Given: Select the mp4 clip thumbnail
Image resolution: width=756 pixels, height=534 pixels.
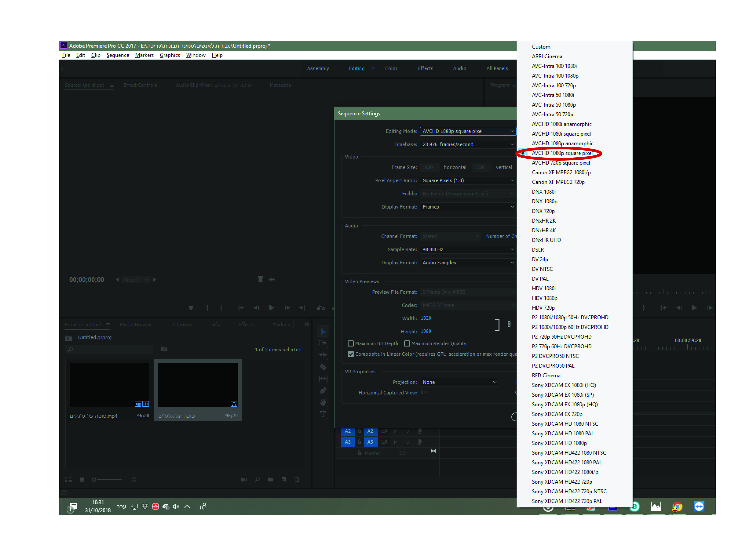Looking at the screenshot, I should (x=109, y=385).
